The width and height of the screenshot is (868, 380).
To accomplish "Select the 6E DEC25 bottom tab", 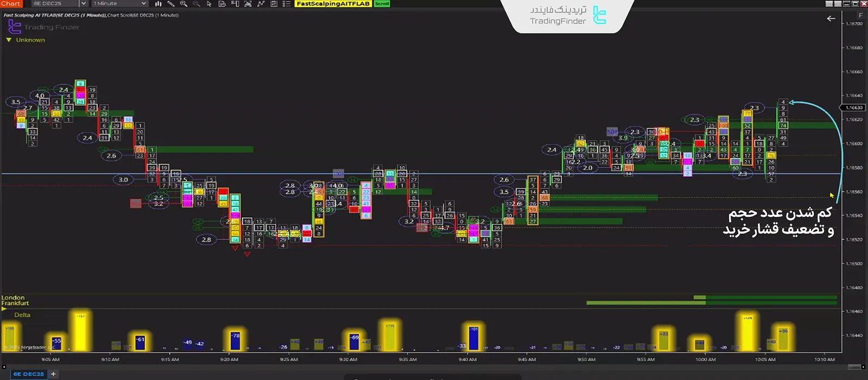I will pos(28,374).
